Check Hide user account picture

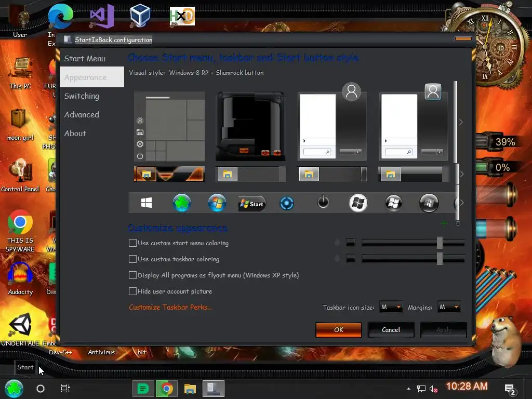click(x=170, y=291)
